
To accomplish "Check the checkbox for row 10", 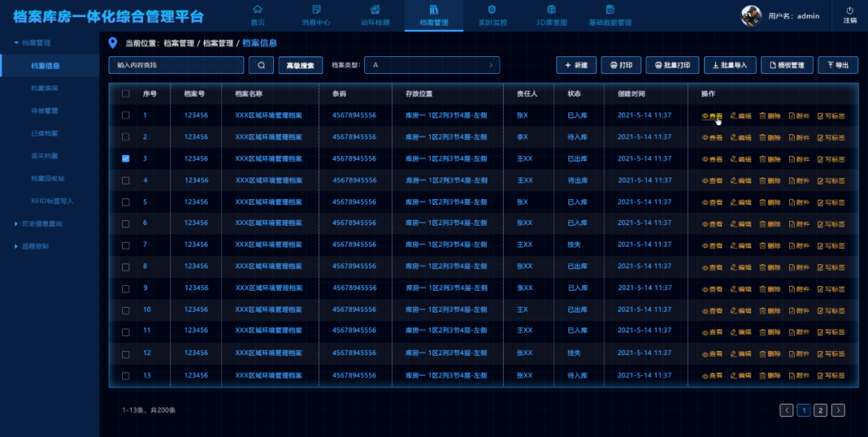I will [125, 309].
